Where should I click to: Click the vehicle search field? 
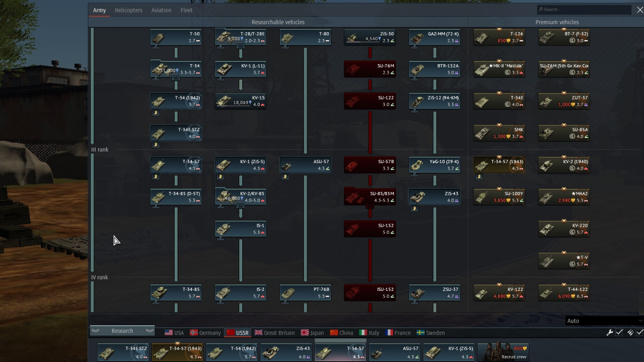pyautogui.click(x=584, y=9)
